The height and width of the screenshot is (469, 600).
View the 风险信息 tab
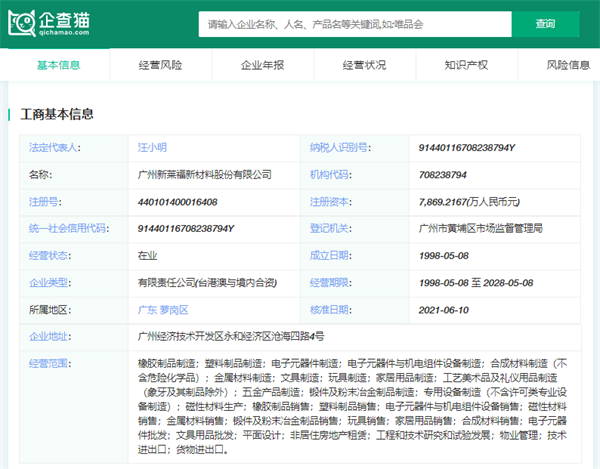(x=567, y=65)
